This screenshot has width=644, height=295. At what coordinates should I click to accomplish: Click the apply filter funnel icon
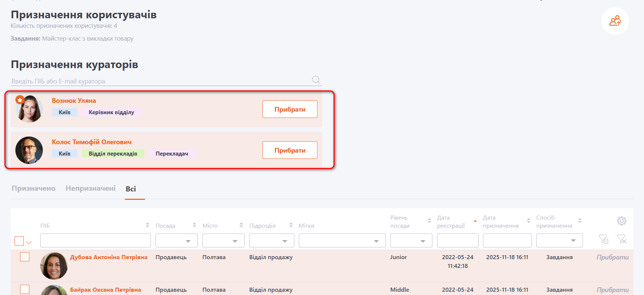point(603,239)
